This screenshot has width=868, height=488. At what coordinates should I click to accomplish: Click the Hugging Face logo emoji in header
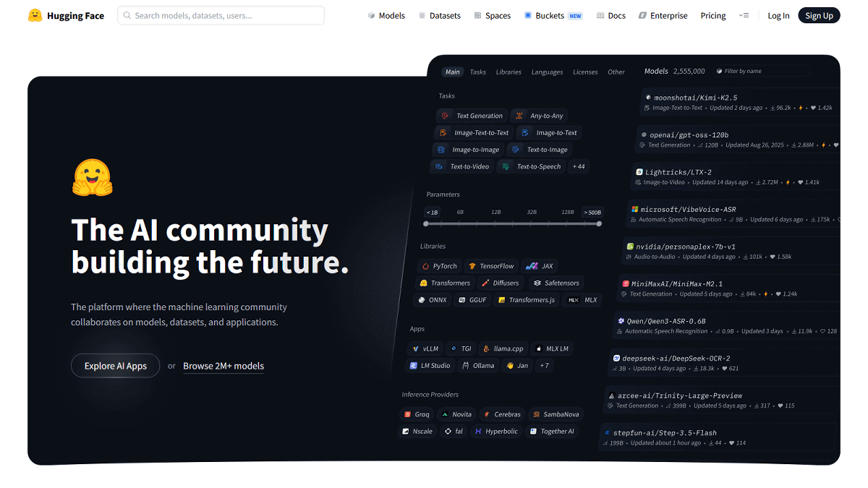click(35, 15)
